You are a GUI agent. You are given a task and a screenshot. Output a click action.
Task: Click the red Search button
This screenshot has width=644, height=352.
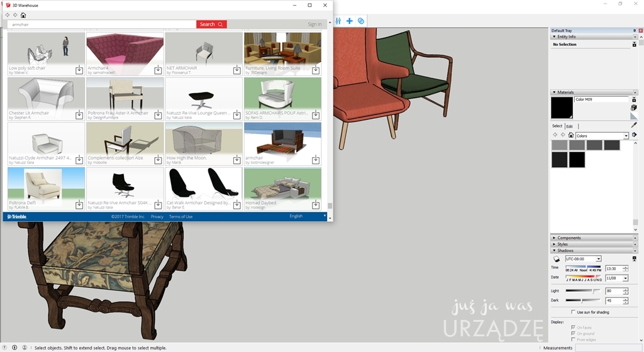tap(211, 25)
